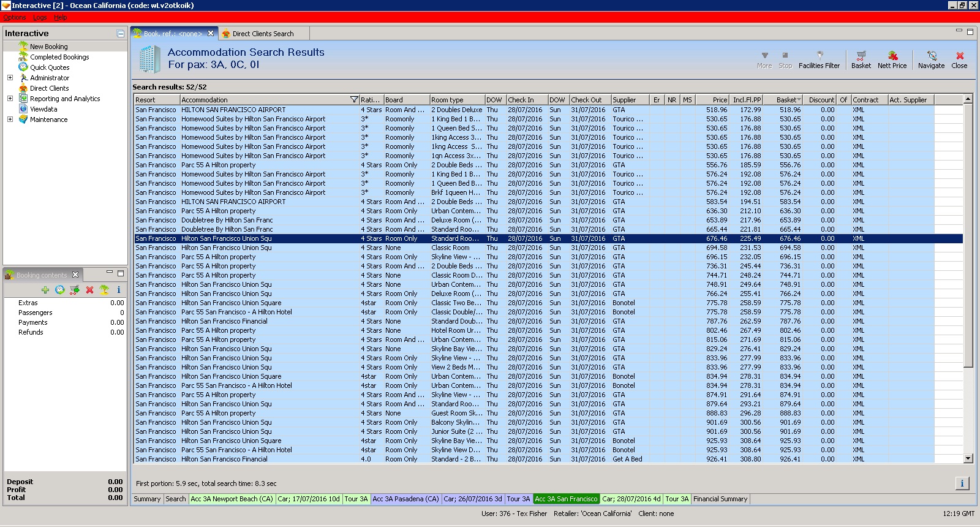Screen dimensions: 980x527
Task: Open Quick Quotes in the tree
Action: click(x=50, y=67)
